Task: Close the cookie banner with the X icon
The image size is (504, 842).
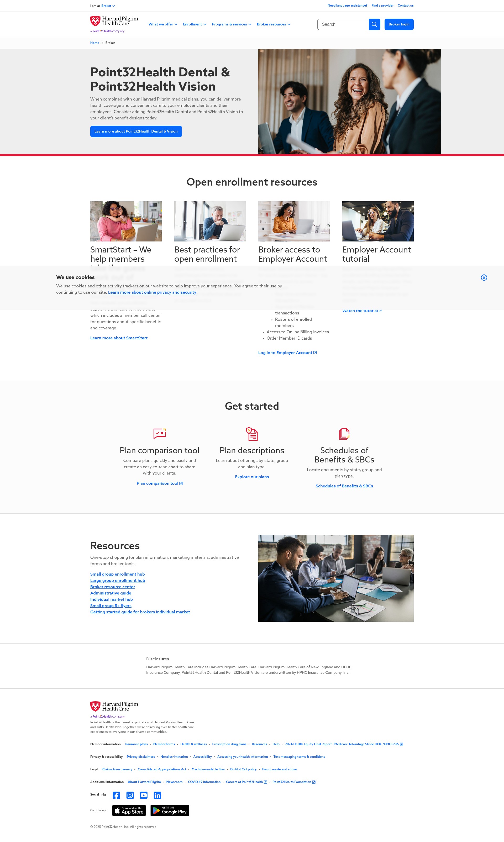Action: 484,277
